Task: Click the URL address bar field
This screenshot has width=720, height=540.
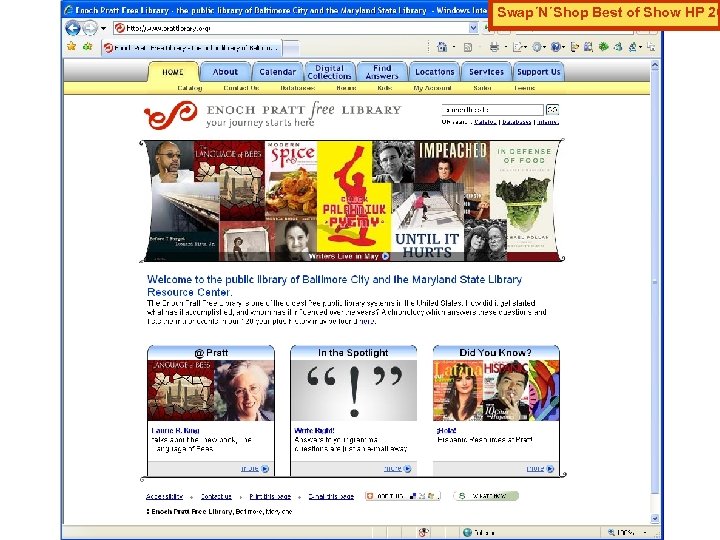Action: coord(296,28)
